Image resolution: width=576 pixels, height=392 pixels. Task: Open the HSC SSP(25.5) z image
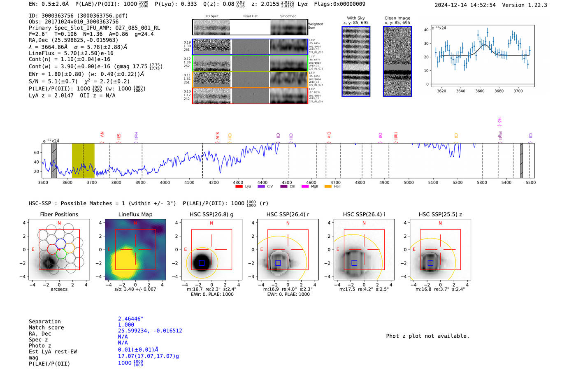click(x=440, y=250)
